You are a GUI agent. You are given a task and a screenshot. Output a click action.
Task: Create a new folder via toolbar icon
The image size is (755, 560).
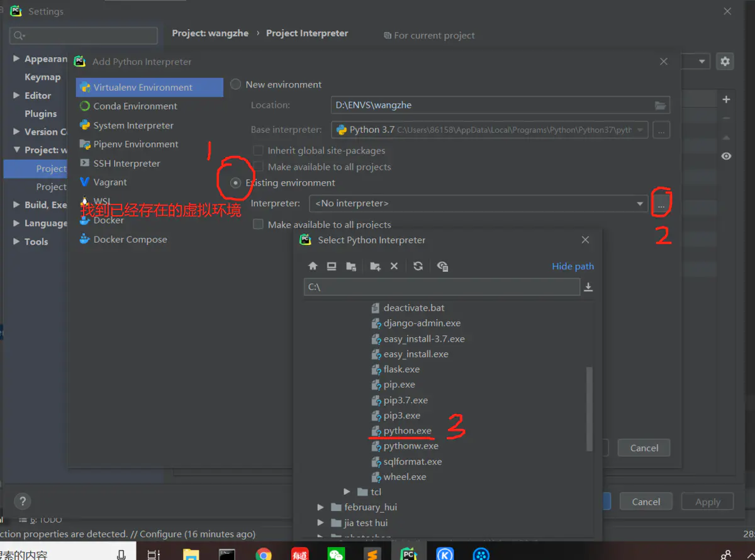click(376, 266)
